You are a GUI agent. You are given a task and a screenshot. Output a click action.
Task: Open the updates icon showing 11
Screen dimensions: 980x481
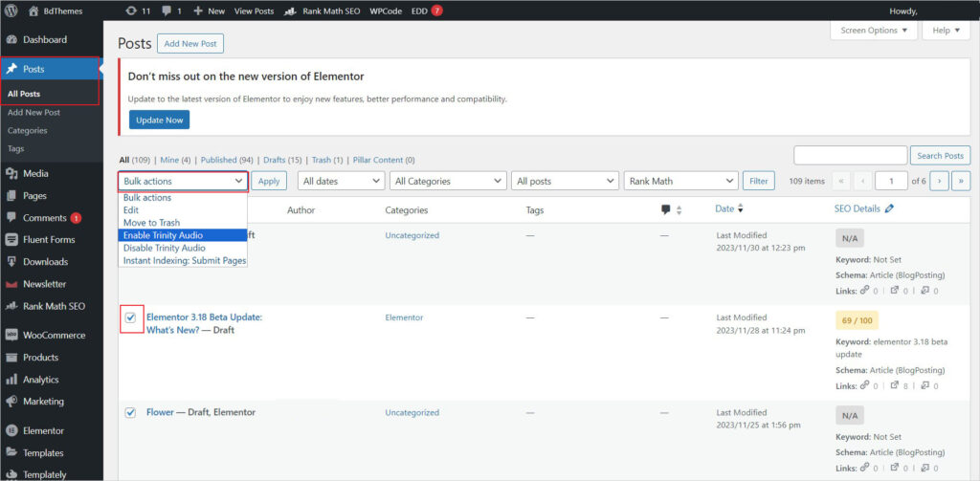[130, 11]
